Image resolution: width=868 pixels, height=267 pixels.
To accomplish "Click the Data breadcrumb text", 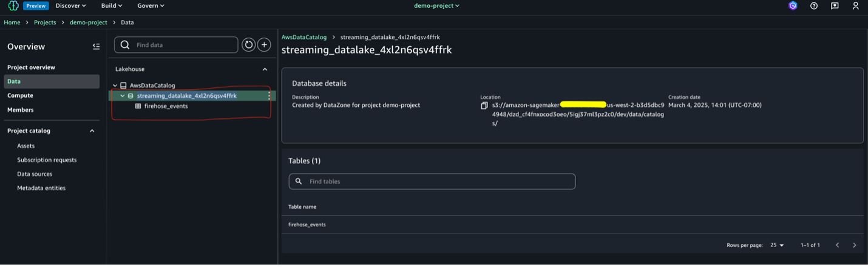I will [x=127, y=22].
